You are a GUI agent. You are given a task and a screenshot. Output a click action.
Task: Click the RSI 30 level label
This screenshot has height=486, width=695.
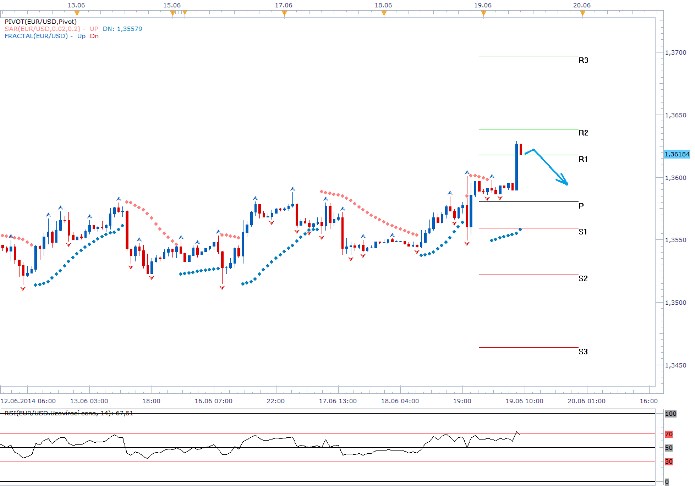click(x=669, y=462)
